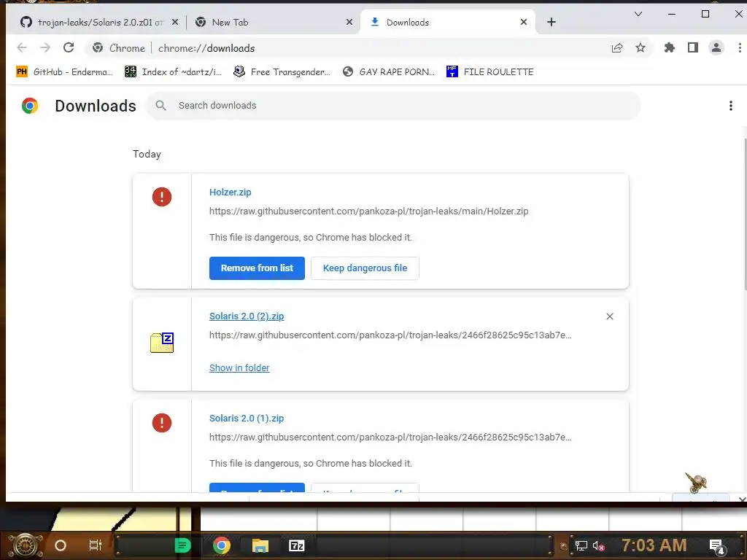Open Chrome from the taskbar

click(222, 545)
